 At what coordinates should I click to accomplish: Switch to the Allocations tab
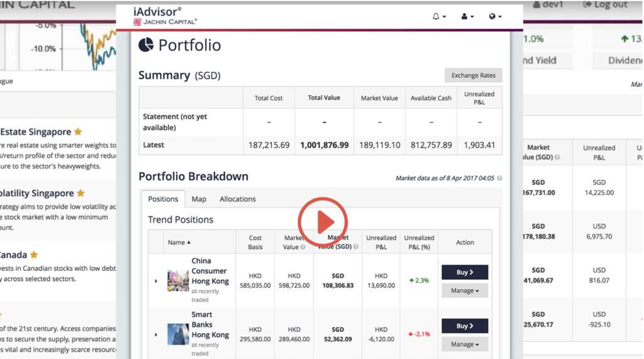point(237,199)
